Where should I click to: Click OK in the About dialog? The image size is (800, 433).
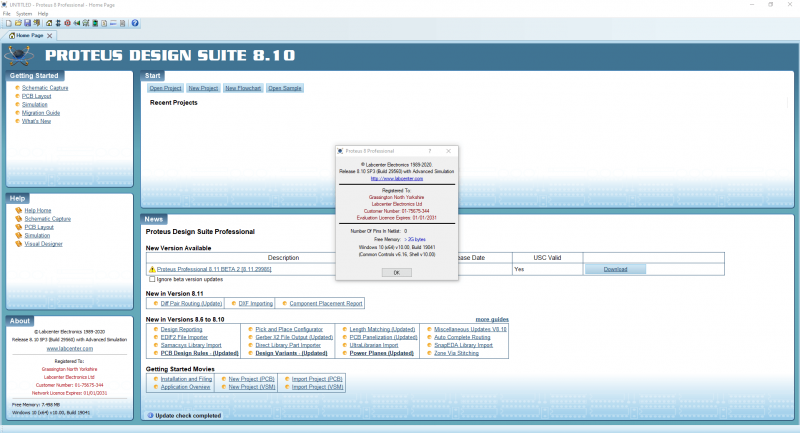396,273
